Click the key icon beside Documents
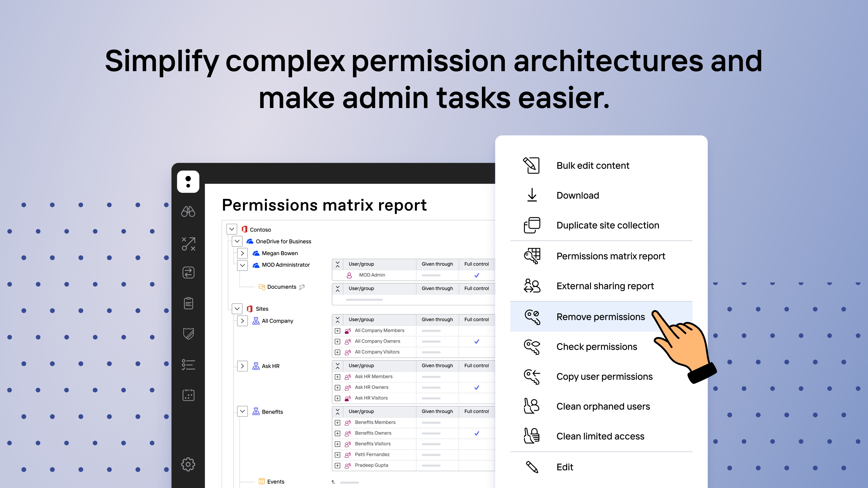This screenshot has height=488, width=868. click(x=302, y=287)
